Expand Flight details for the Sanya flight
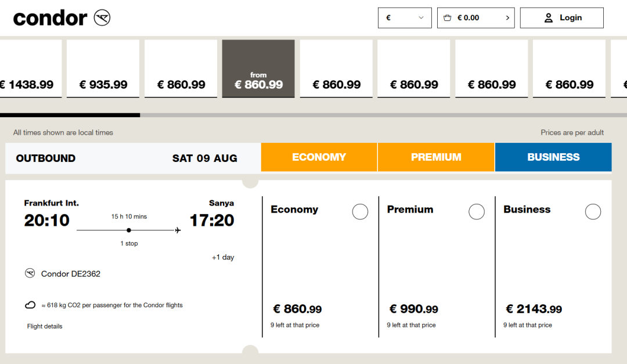Screen dimensions: 627x364 (45, 326)
